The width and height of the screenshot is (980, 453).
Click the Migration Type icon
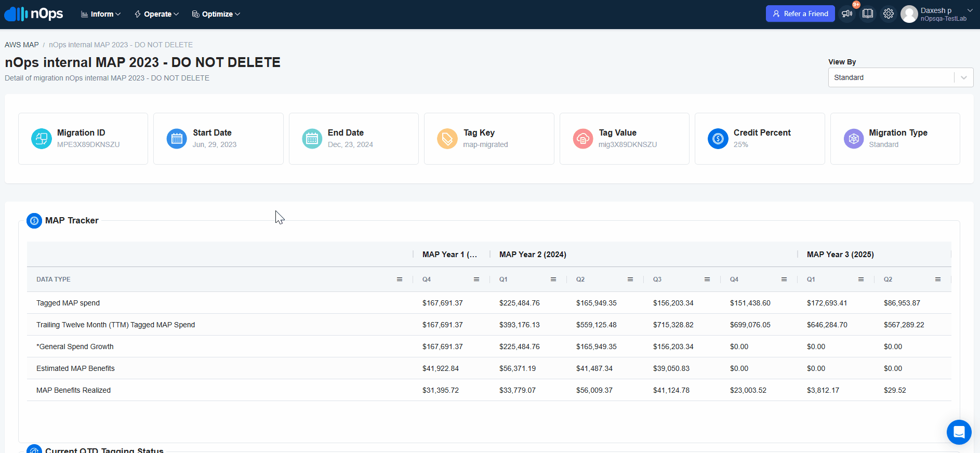pyautogui.click(x=854, y=139)
